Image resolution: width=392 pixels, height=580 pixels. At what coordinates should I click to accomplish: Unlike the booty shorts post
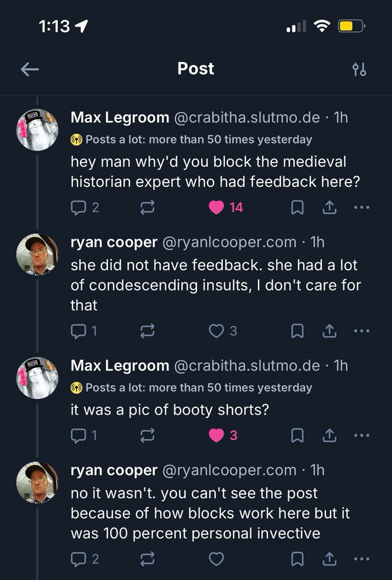215,434
